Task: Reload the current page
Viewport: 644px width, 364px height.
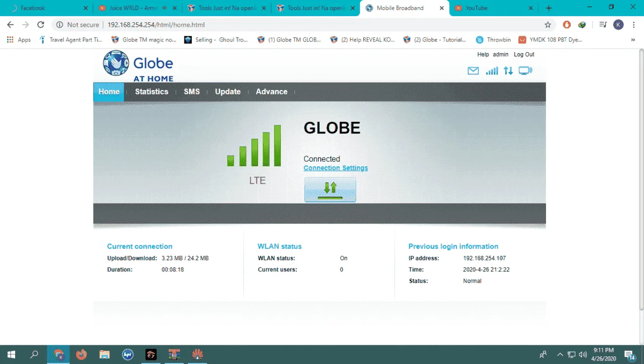Action: (x=41, y=25)
